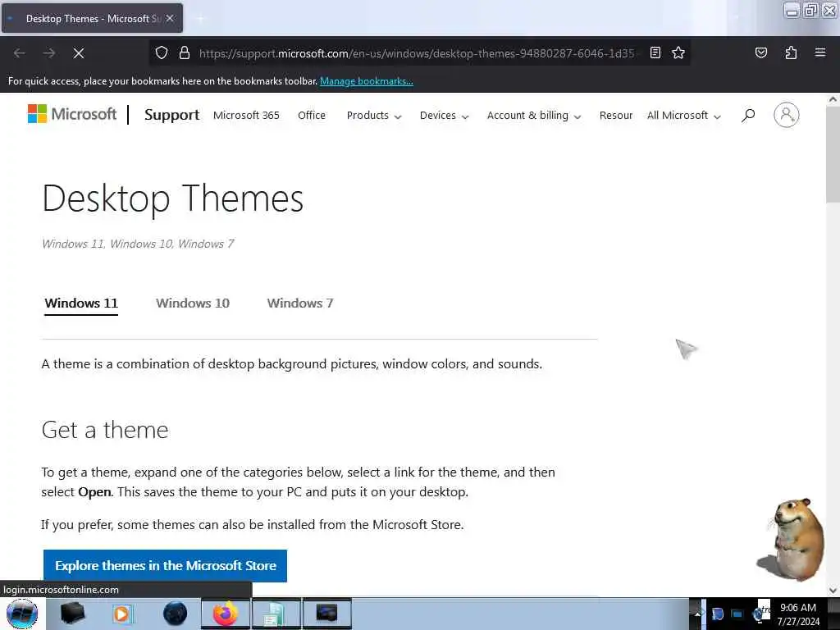Switch to Firefox in the taskbar
Viewport: 840px width, 630px height.
pyautogui.click(x=225, y=614)
